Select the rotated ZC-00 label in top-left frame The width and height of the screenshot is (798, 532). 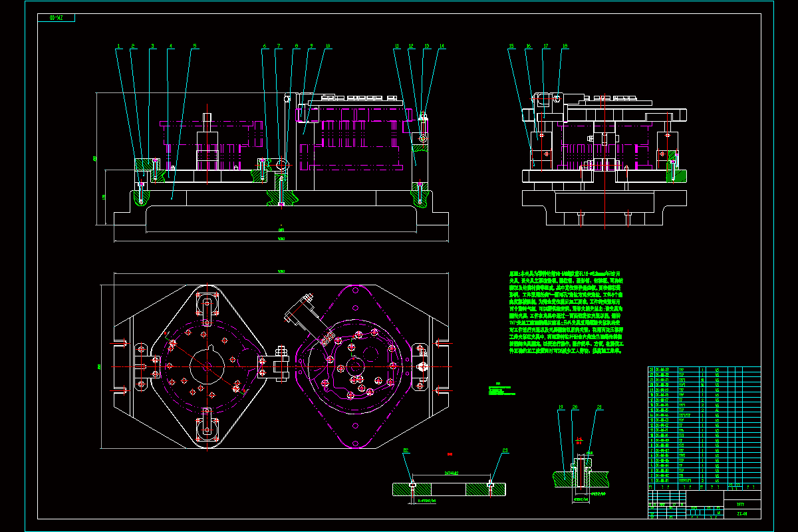(x=55, y=18)
